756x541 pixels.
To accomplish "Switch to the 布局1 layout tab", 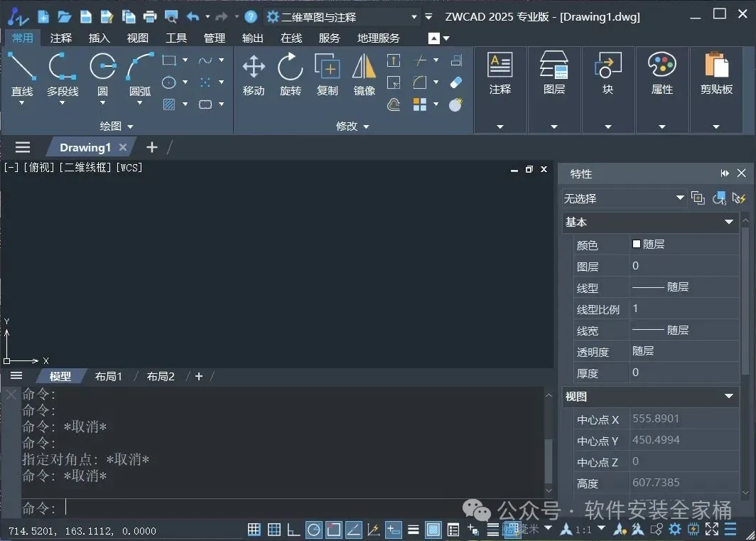I will click(109, 377).
